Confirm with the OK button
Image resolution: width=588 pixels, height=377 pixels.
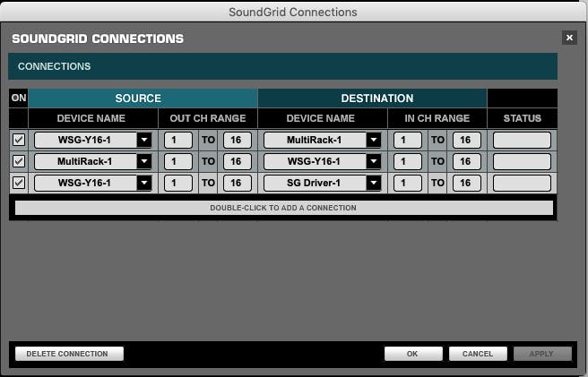tap(413, 354)
